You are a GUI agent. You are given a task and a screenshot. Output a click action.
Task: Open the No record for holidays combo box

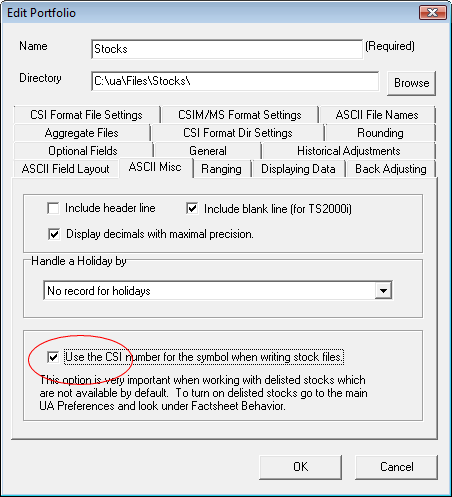(218, 291)
